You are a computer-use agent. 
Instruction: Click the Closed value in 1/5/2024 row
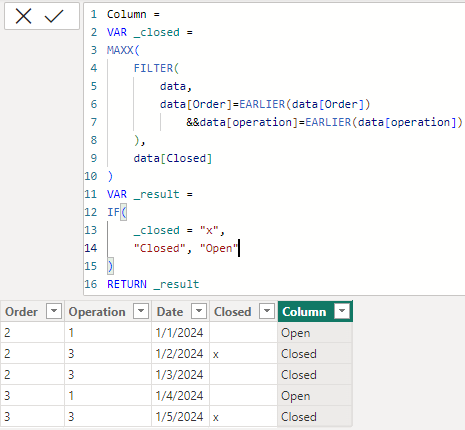(299, 417)
